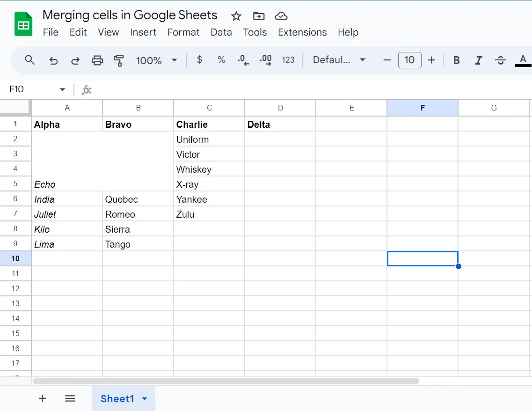532x411 pixels.
Task: Select the Juliet cell
Action: coord(67,214)
